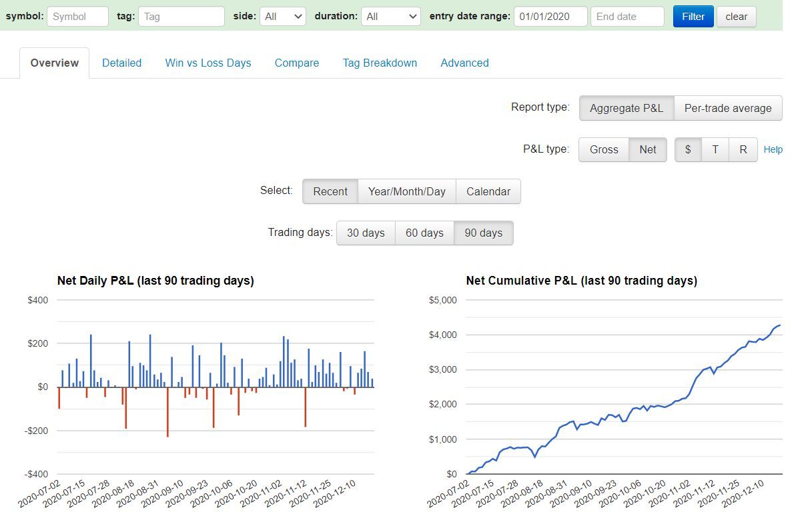Click the End date input field
The image size is (806, 532).
[627, 17]
